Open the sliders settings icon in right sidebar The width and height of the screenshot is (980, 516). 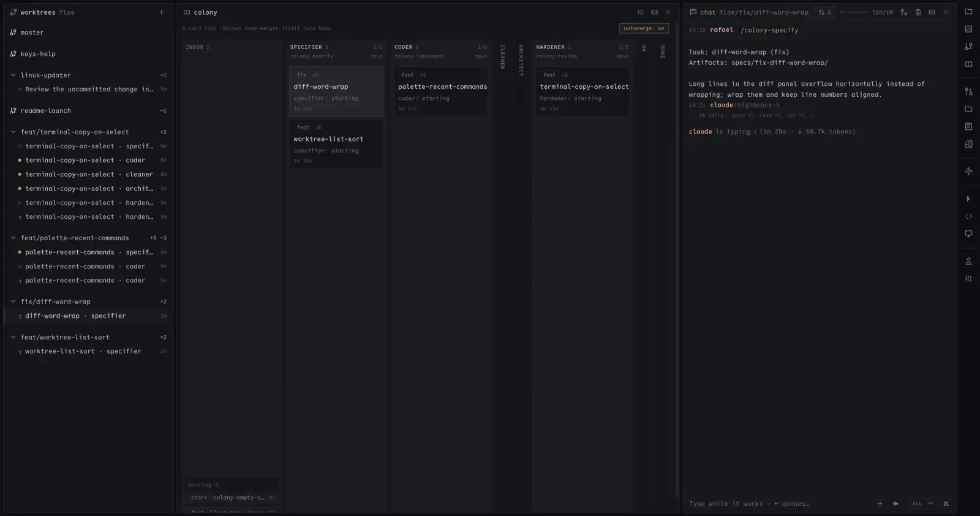(x=968, y=279)
